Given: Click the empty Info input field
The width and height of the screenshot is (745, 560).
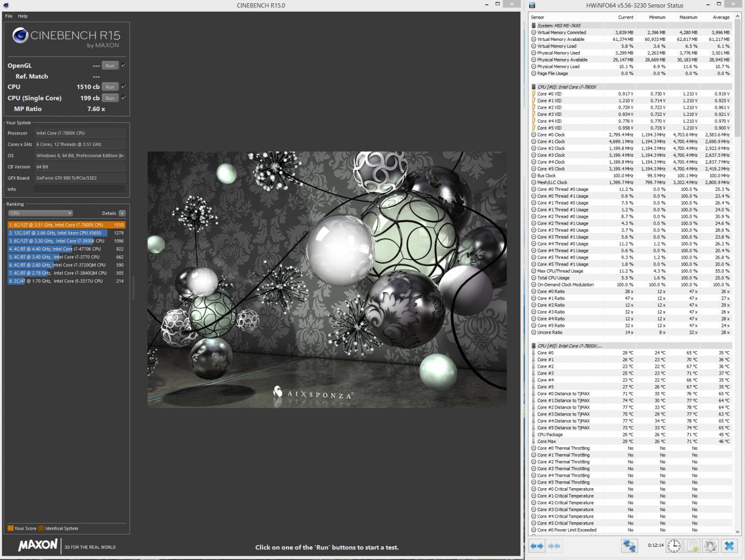Looking at the screenshot, I should (80, 189).
